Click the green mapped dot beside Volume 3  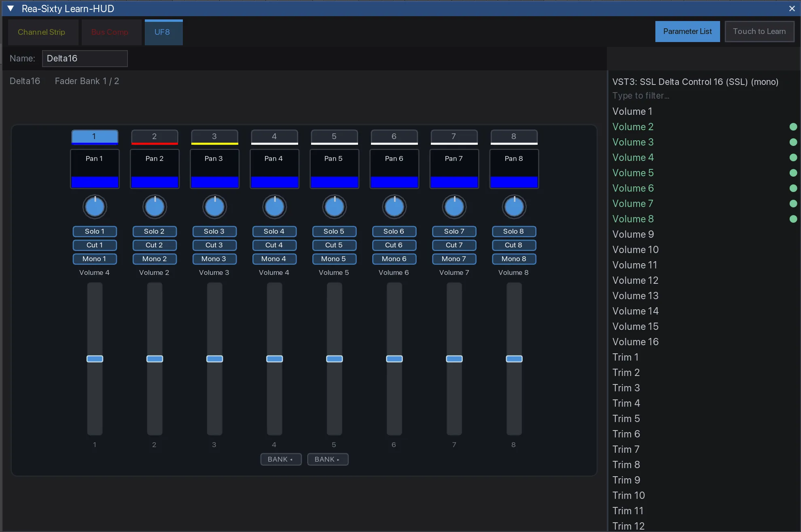pyautogui.click(x=793, y=142)
